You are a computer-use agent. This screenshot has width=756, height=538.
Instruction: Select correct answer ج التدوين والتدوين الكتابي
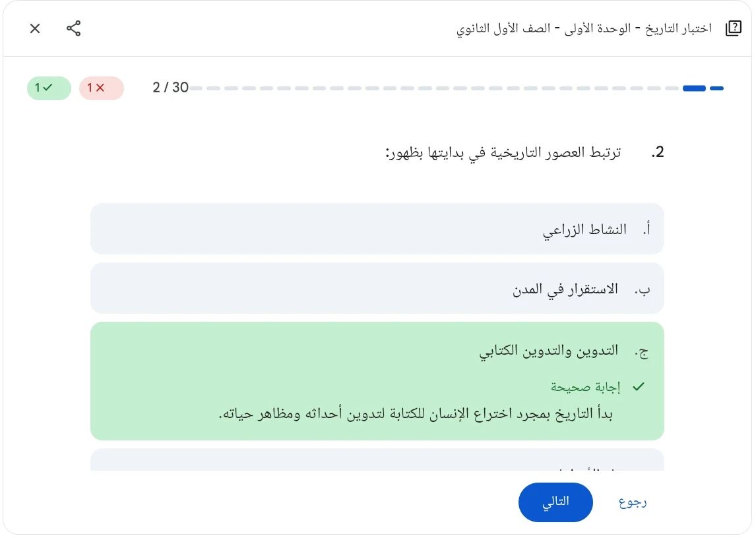pos(377,350)
